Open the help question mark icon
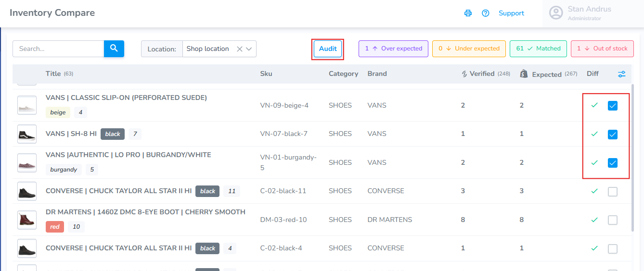The image size is (644, 271). 485,13
